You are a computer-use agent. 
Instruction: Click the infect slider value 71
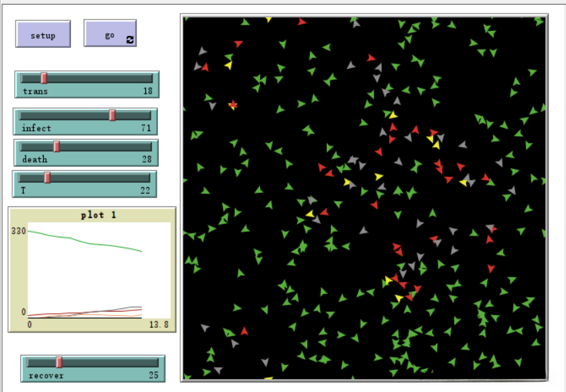pos(146,128)
